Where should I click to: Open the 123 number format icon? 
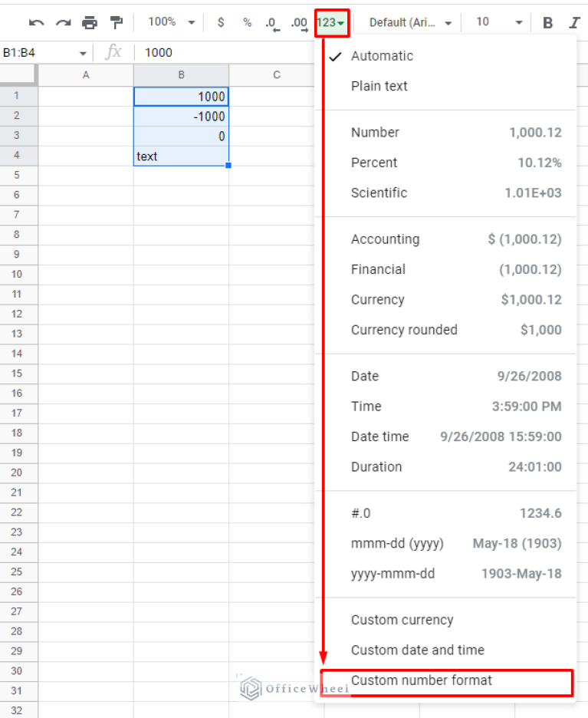coord(330,22)
